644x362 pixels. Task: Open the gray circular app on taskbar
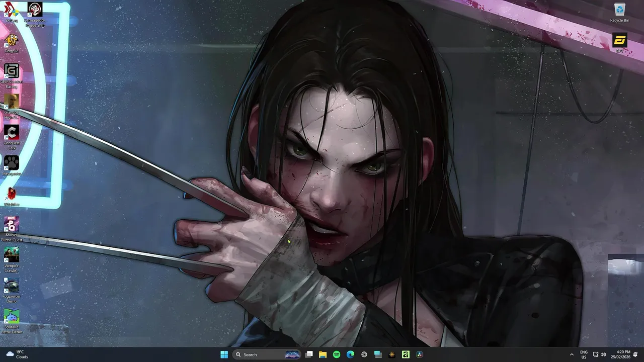[364, 354]
